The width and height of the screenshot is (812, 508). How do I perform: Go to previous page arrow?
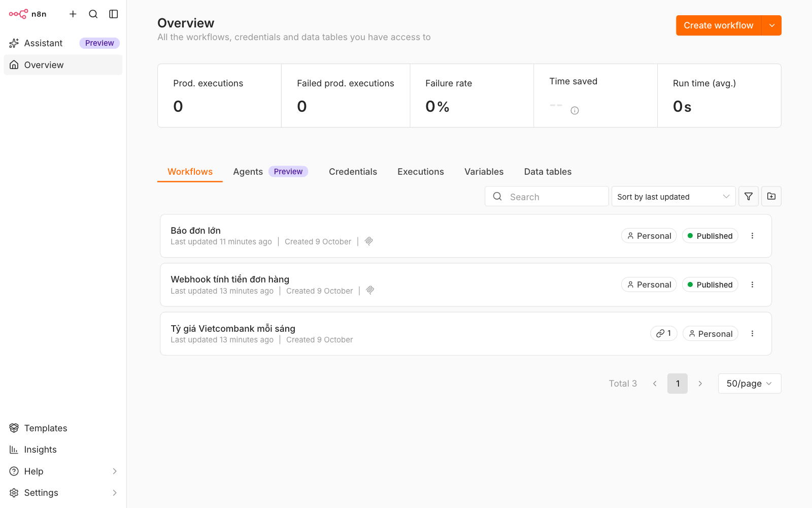(655, 384)
